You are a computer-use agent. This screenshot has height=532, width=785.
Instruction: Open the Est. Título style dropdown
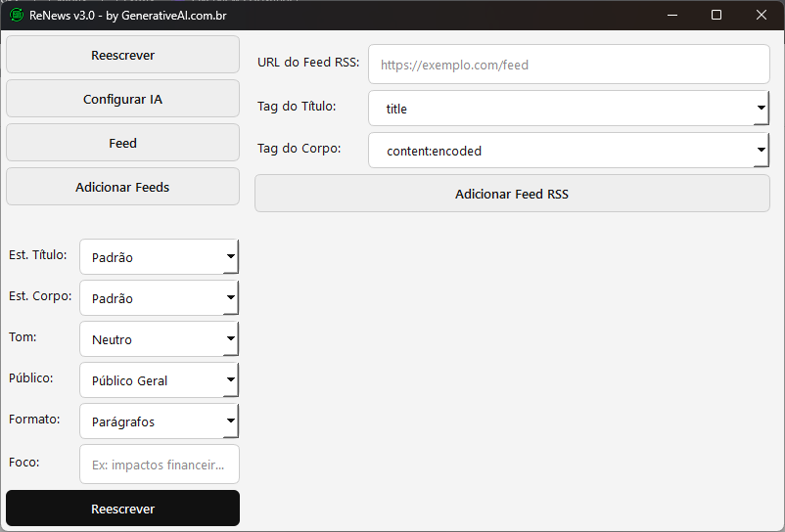point(159,257)
